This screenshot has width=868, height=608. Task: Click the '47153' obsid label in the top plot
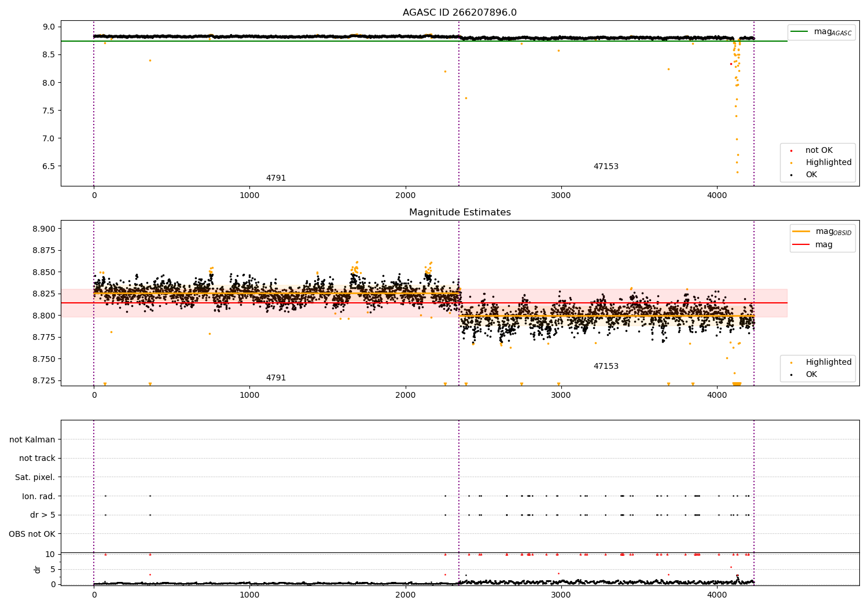tap(606, 167)
